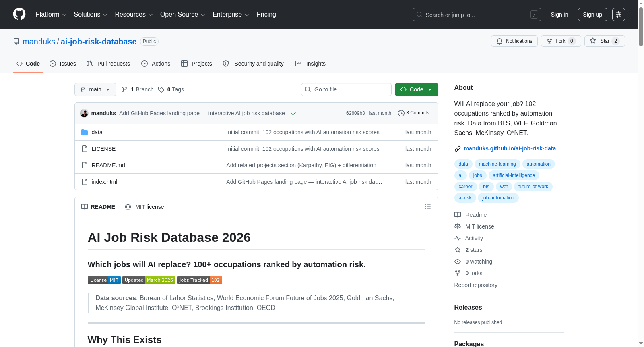Click the clock icon beside 3 Commits
This screenshot has width=644, height=347.
(401, 113)
